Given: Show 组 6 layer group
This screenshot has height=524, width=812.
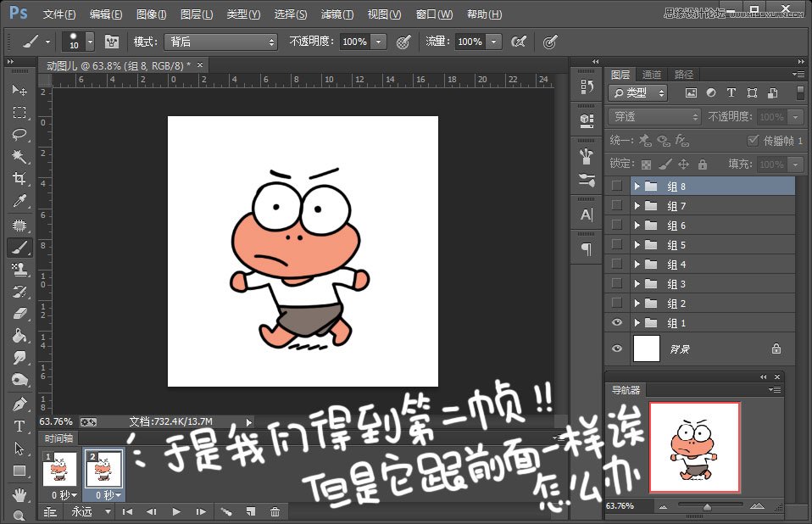Looking at the screenshot, I should 617,225.
